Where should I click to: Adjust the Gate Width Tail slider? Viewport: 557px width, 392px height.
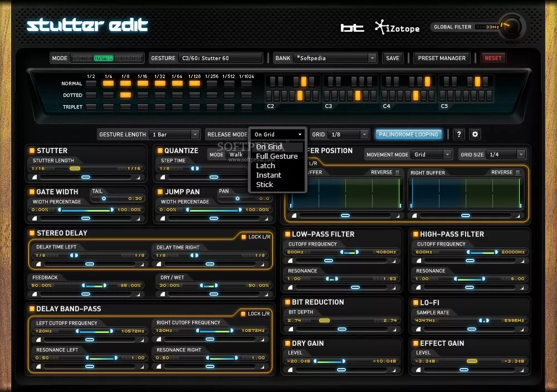[x=117, y=198]
